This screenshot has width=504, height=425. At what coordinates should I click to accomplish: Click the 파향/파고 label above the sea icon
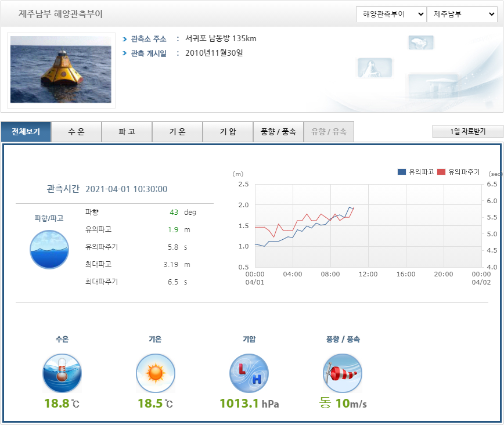pos(49,218)
